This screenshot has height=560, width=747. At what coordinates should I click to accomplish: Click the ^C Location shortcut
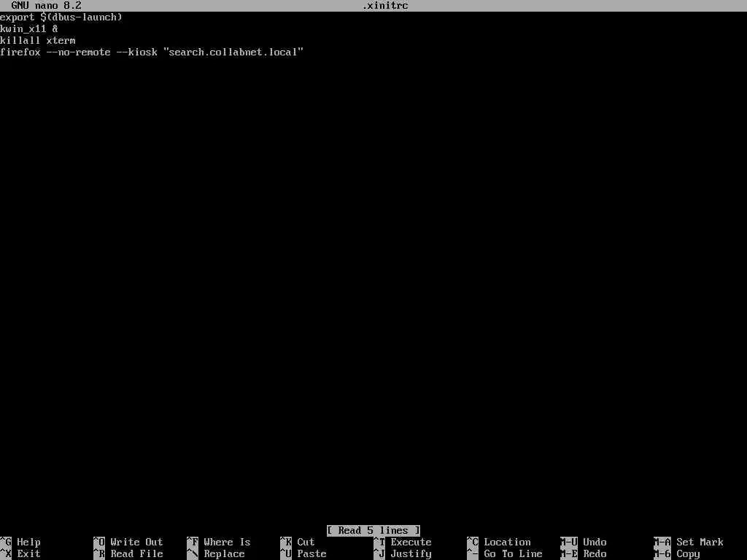(499, 542)
